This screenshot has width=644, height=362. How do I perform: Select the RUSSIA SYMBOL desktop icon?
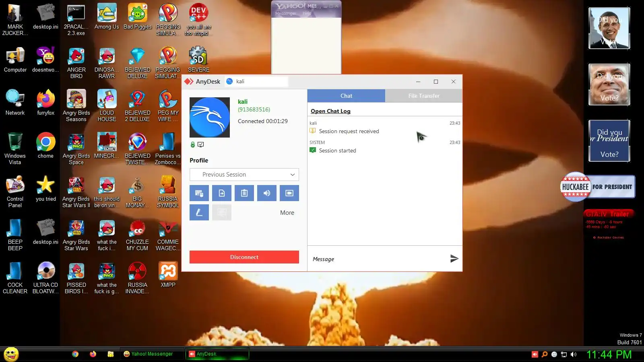168,191
